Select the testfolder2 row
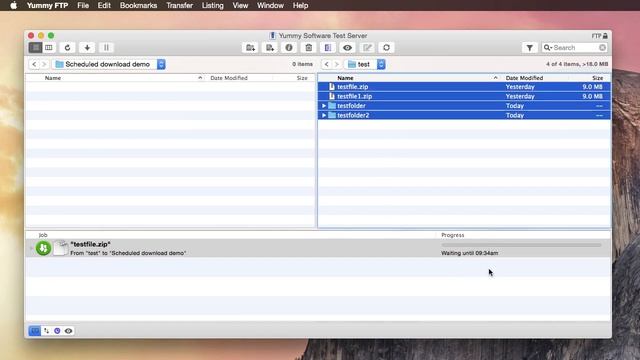This screenshot has width=640, height=360. tap(464, 115)
